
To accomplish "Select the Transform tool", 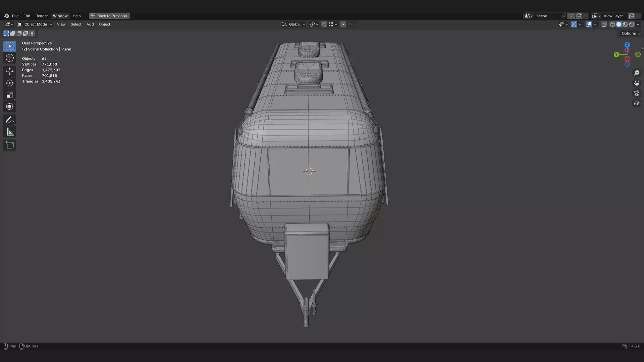I will (x=10, y=107).
